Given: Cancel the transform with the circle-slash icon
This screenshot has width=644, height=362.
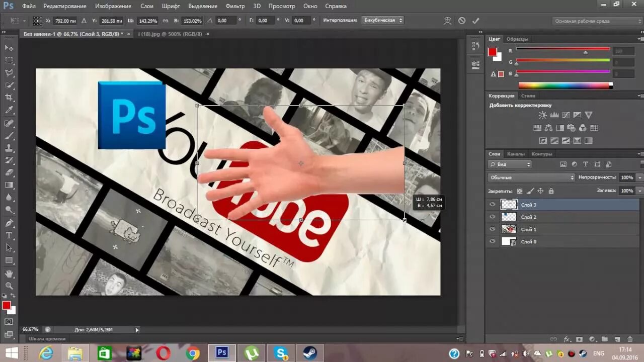Looking at the screenshot, I should [x=462, y=21].
